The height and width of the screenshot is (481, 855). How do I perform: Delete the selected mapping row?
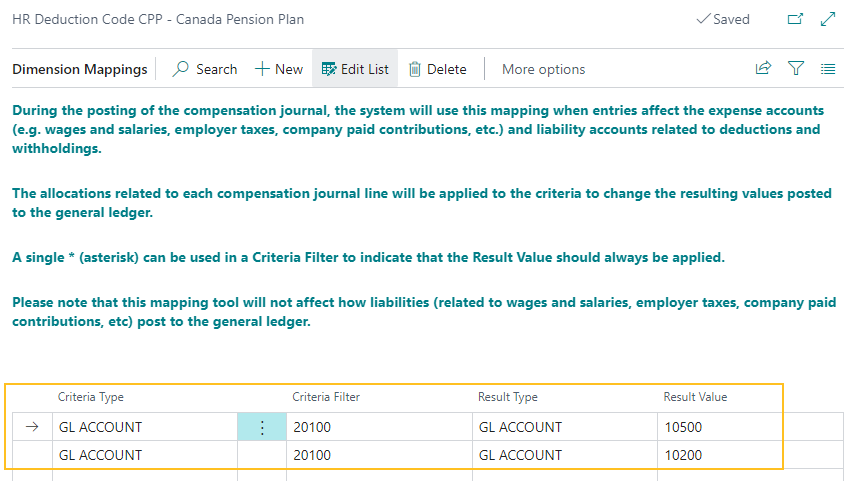(437, 69)
